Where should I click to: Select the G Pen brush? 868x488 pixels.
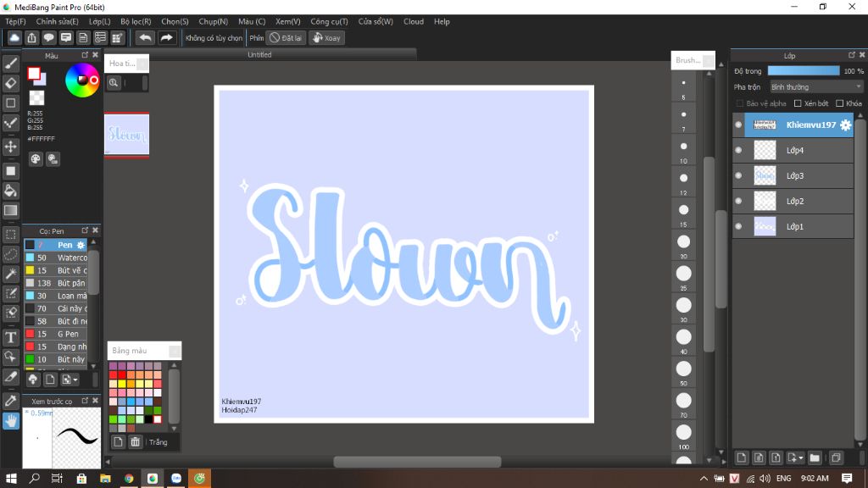56,334
